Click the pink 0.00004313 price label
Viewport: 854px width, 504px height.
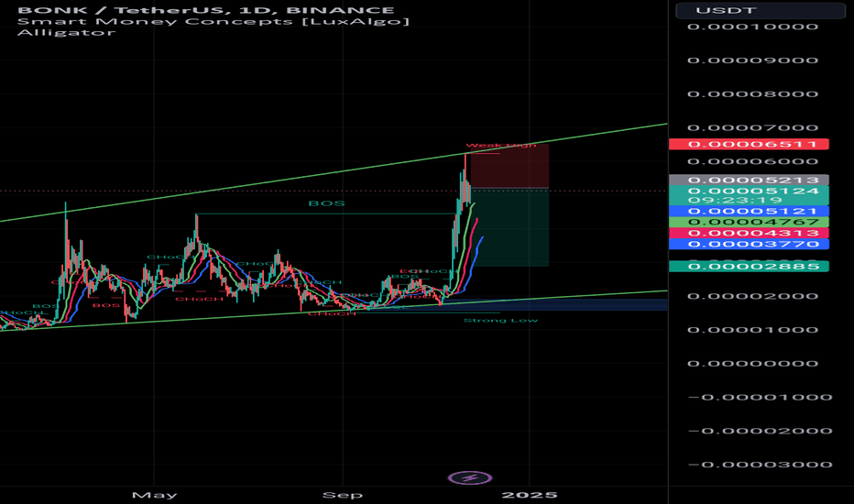(x=749, y=233)
